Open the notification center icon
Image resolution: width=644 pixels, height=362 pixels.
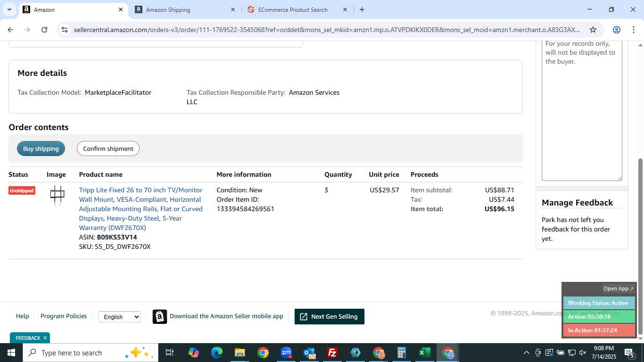coord(629,353)
